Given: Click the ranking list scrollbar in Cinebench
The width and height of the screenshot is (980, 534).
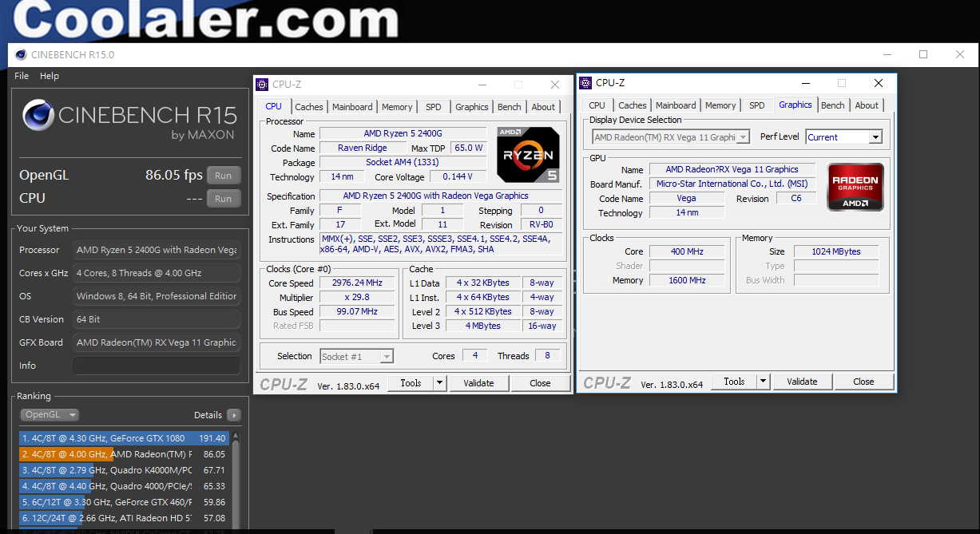Looking at the screenshot, I should 236,479.
